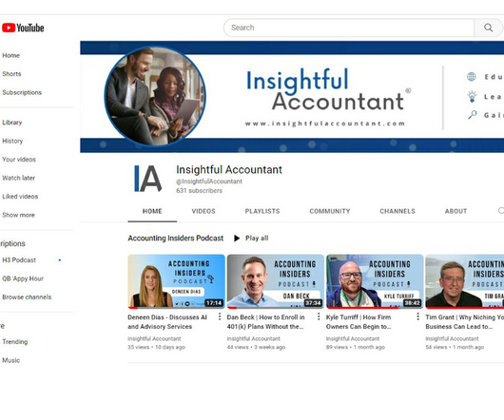The image size is (504, 420).
Task: Go to the COMMUNITY tab
Action: tap(330, 211)
